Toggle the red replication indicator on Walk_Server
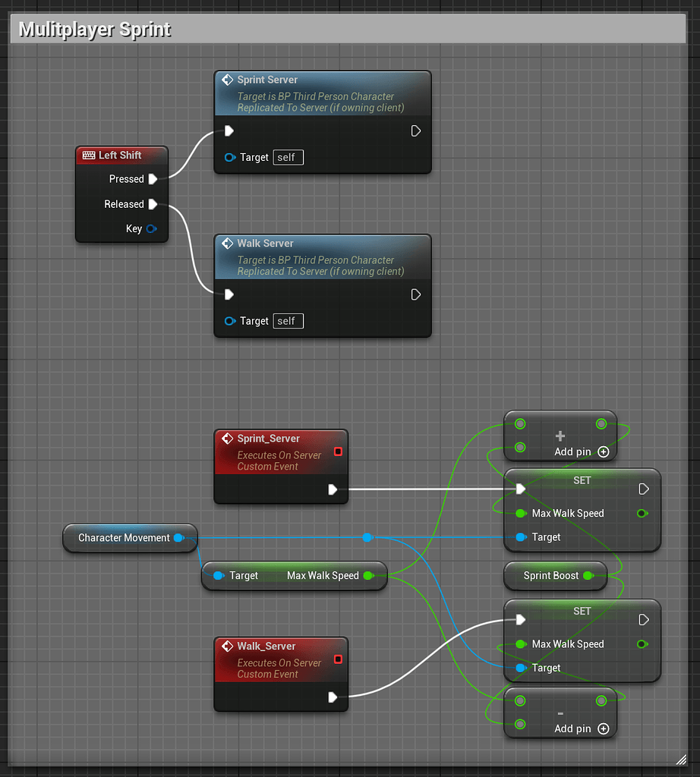Image resolution: width=700 pixels, height=777 pixels. (337, 659)
